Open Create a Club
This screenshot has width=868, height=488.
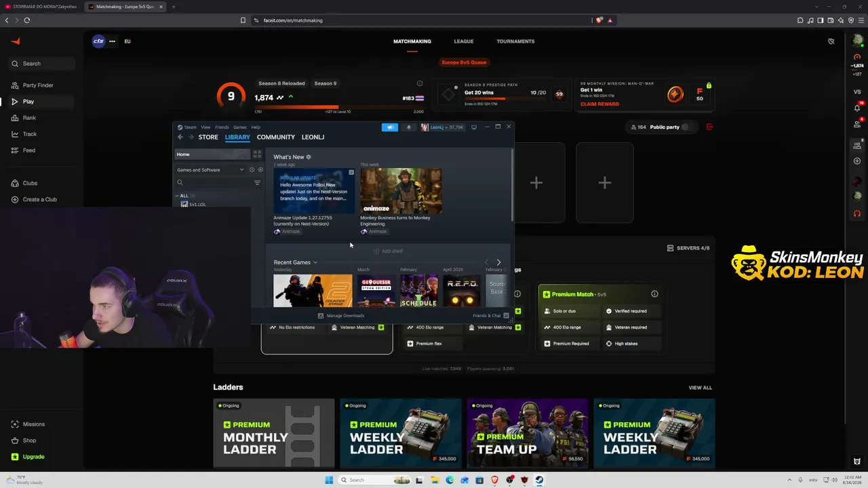point(34,199)
